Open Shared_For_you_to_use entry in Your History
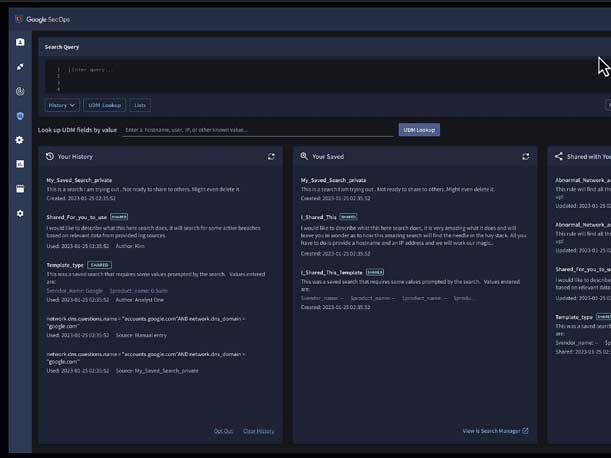The image size is (611, 458). pyautogui.click(x=77, y=215)
